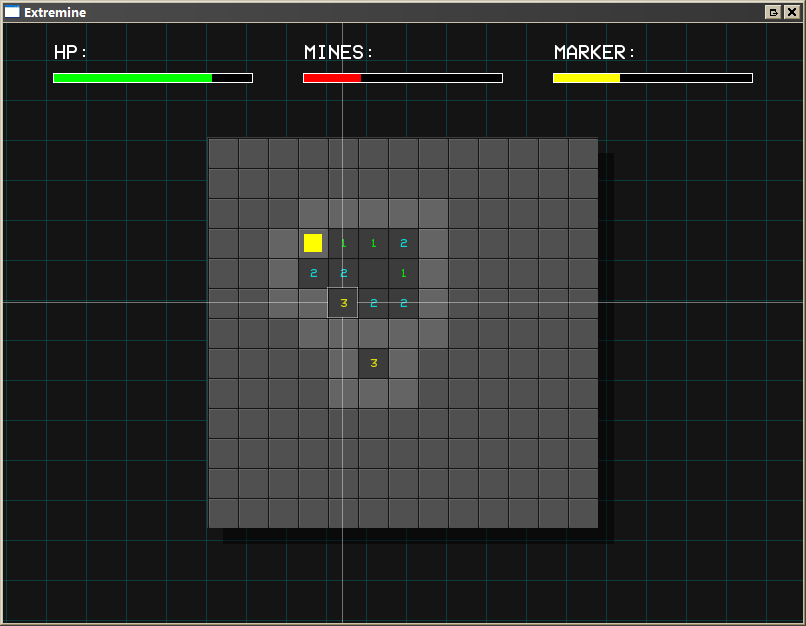The image size is (806, 626).
Task: Click the green 1 tile between green 1 and cyan 2
Action: coord(373,243)
